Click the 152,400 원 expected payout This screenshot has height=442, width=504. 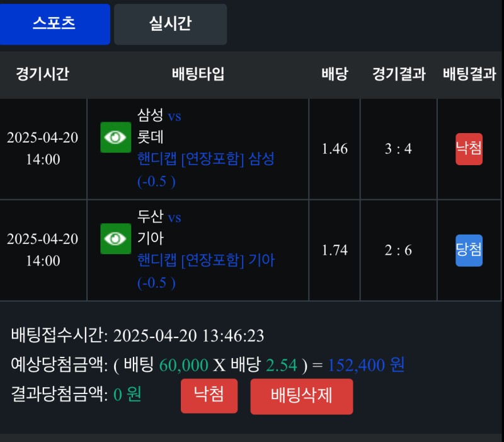pyautogui.click(x=366, y=364)
